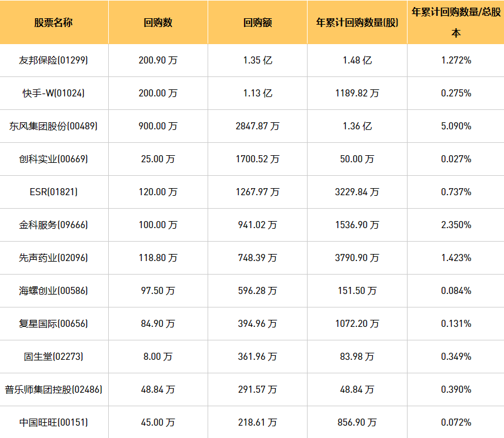Click the 97.50 万 buyback count cell
The image size is (504, 438).
point(158,291)
